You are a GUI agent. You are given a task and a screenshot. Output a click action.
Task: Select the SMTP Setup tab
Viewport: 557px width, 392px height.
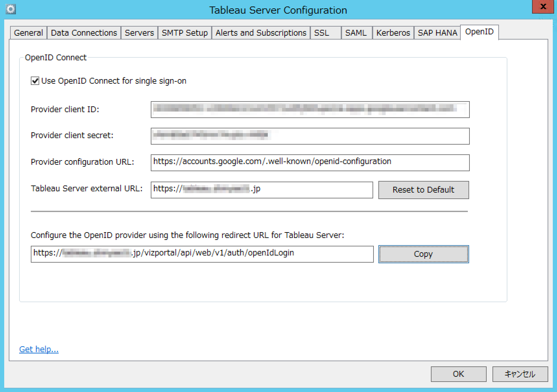pyautogui.click(x=185, y=33)
